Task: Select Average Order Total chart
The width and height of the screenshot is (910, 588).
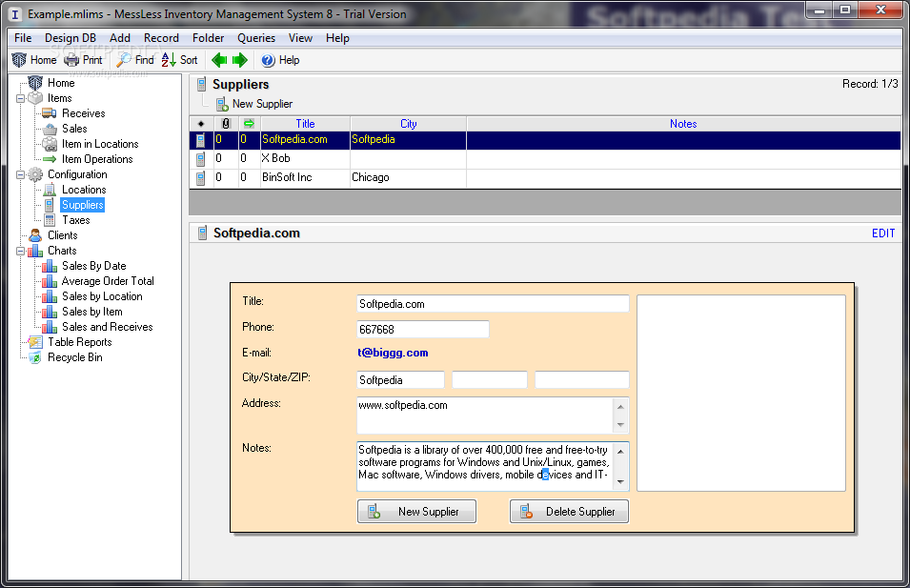Action: [x=108, y=281]
